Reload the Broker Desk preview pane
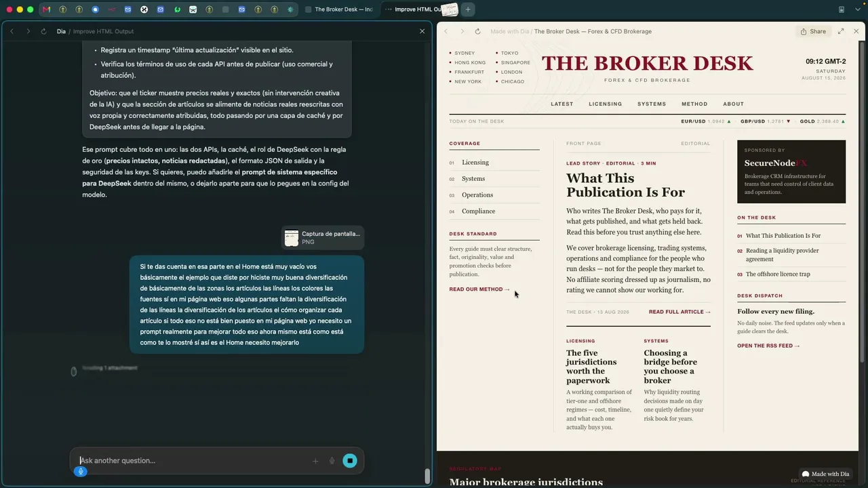Screen dimensions: 868x488 click(x=477, y=31)
